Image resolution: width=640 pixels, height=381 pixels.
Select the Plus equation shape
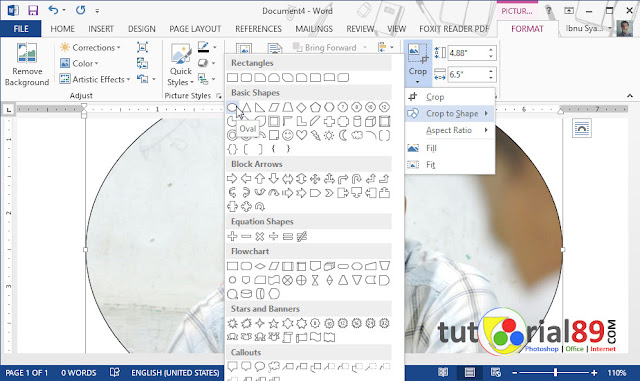click(x=232, y=236)
